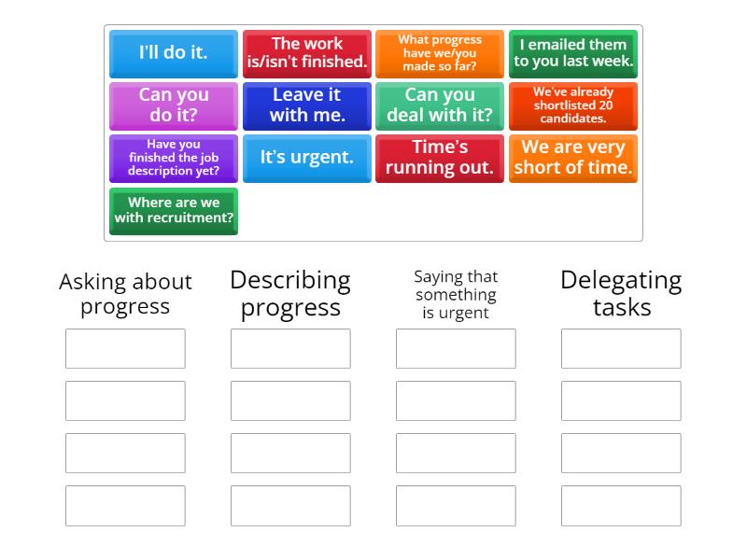Select the "I'll do it." tile
The height and width of the screenshot is (560, 747).
pos(174,53)
